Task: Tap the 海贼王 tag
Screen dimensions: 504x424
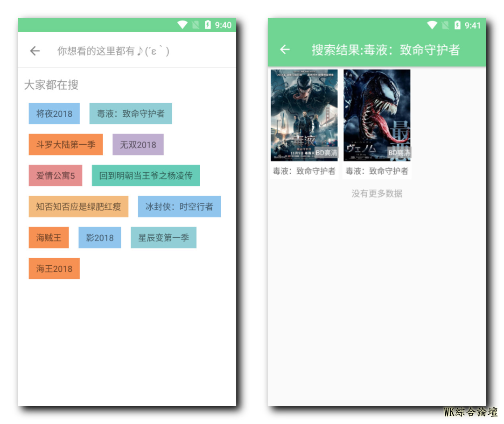Action: tap(49, 237)
